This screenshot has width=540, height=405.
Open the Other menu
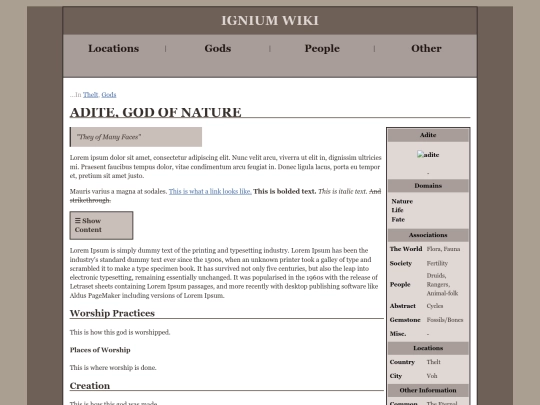(x=426, y=49)
